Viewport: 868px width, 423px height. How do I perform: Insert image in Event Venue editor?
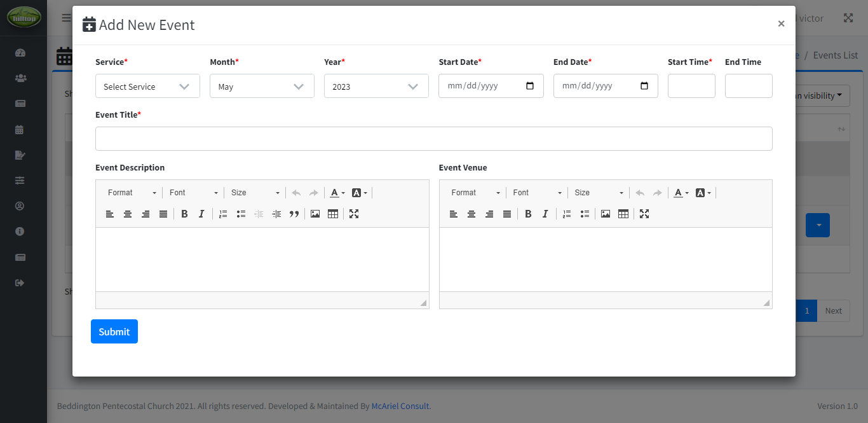[606, 214]
